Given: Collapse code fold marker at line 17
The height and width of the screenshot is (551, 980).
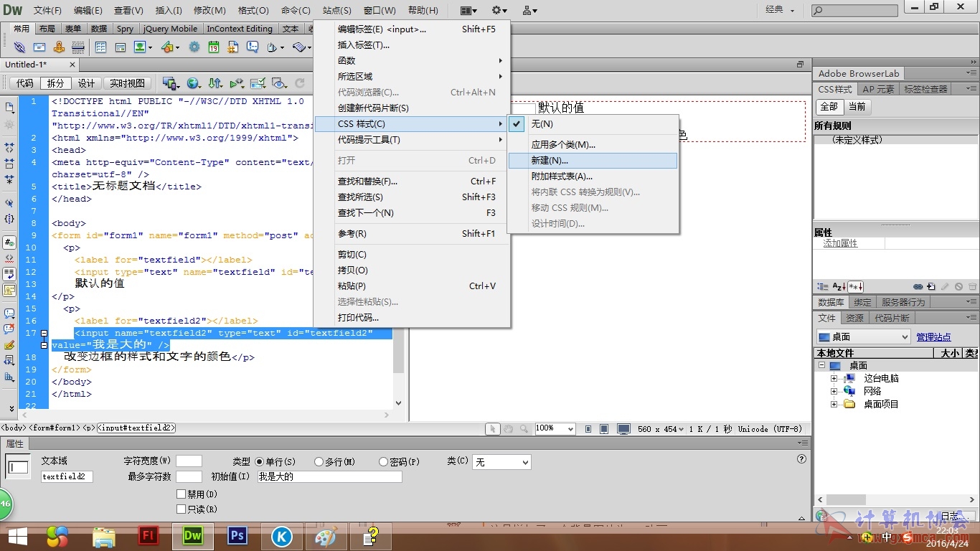Looking at the screenshot, I should [x=44, y=333].
